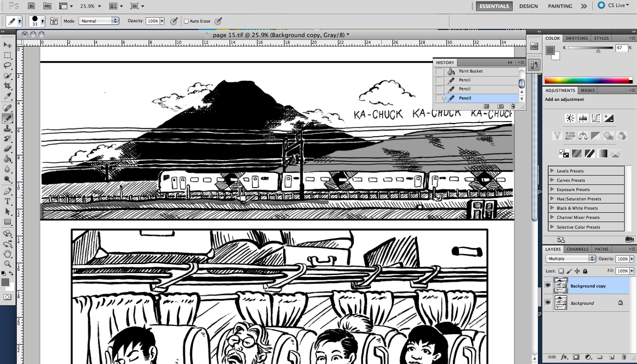Open the Mode dropdown in the options bar
637x364 pixels.
pos(99,21)
